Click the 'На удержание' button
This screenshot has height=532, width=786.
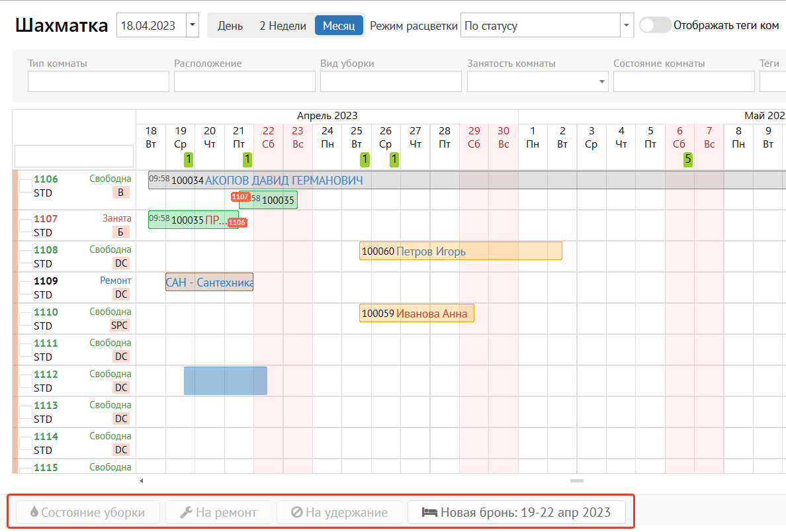click(x=339, y=512)
